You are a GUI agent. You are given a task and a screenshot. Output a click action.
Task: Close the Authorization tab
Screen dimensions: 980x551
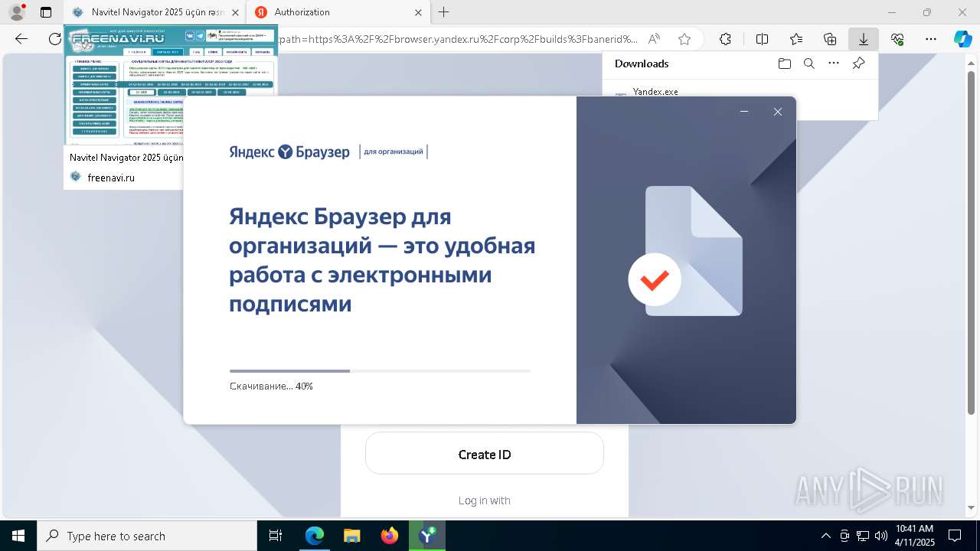[x=418, y=12]
